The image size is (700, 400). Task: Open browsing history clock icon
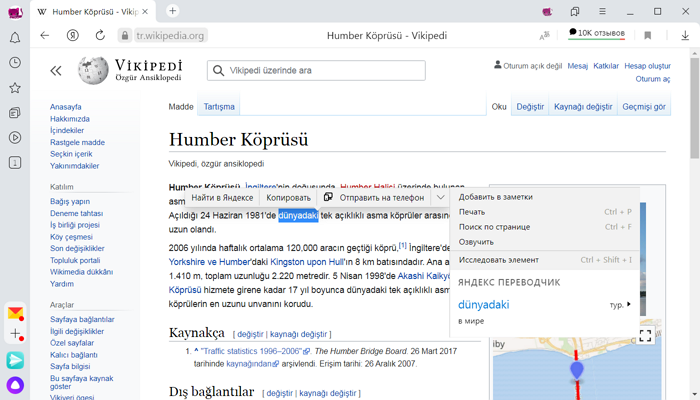click(15, 62)
